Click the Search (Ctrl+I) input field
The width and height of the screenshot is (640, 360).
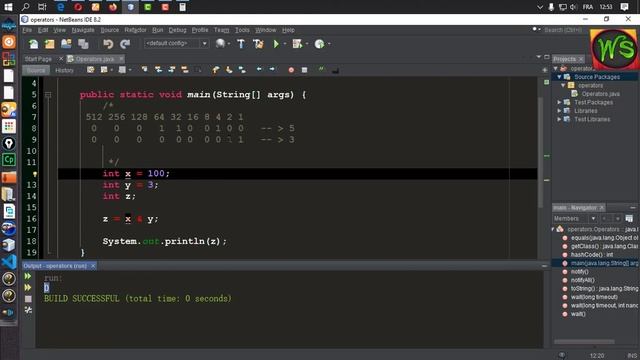point(563,30)
